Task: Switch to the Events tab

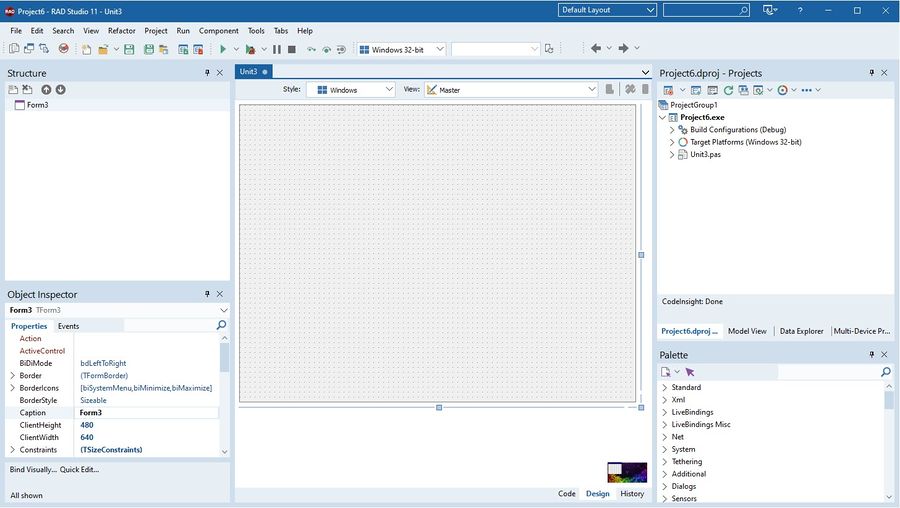Action: [68, 326]
